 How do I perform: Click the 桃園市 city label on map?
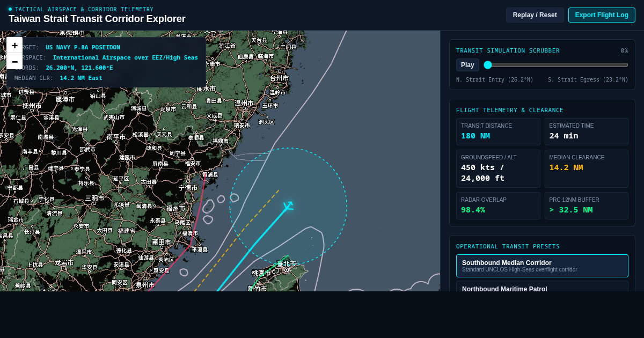click(261, 273)
